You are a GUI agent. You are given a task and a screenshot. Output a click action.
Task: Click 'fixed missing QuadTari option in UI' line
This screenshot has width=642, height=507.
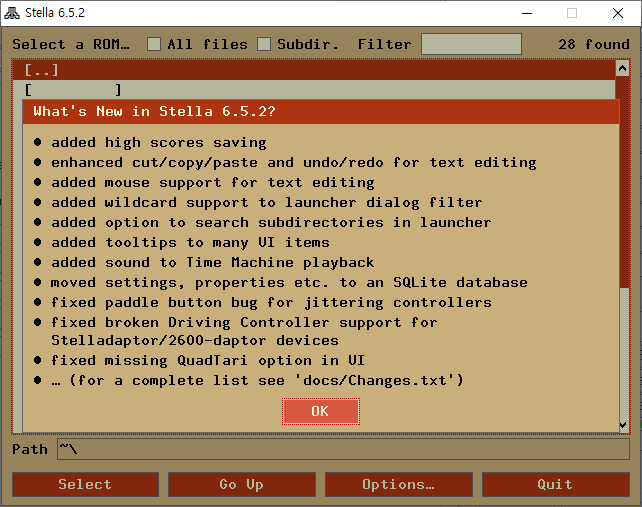point(208,360)
